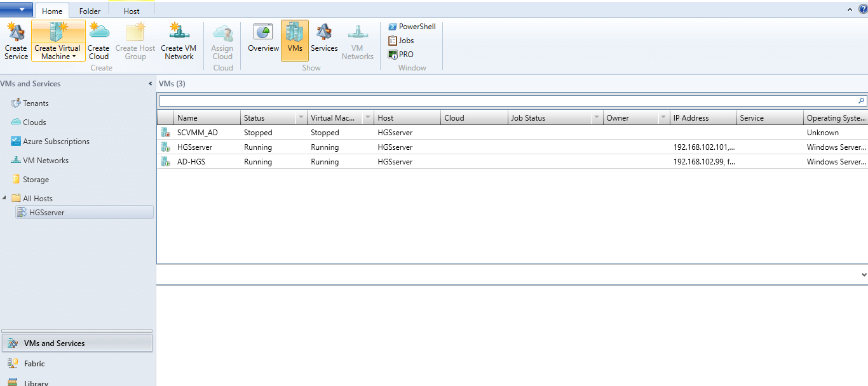Switch to the Host ribbon tab
868x386 pixels.
(132, 11)
